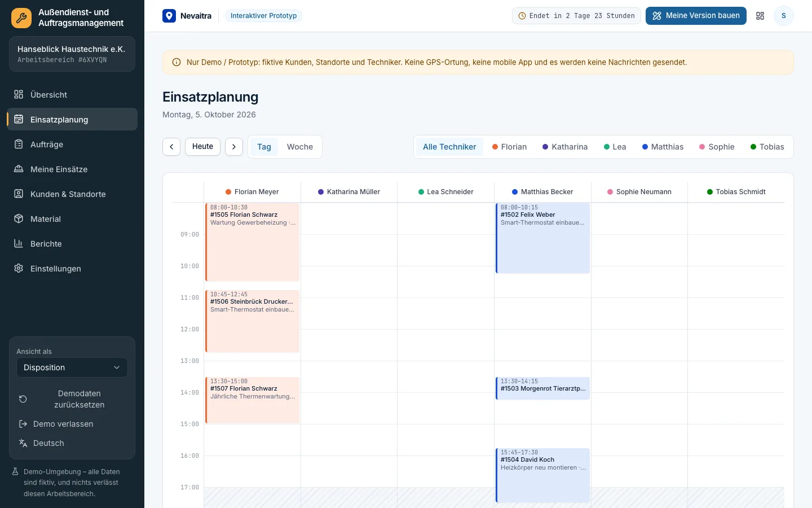
Task: Click the Einstellungen gear icon
Action: tap(19, 268)
